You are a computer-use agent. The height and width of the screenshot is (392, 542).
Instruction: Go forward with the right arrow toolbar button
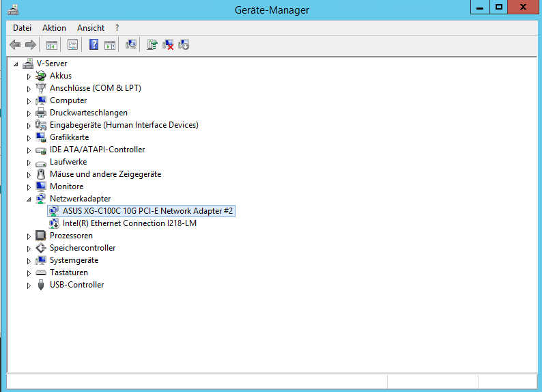coord(31,44)
